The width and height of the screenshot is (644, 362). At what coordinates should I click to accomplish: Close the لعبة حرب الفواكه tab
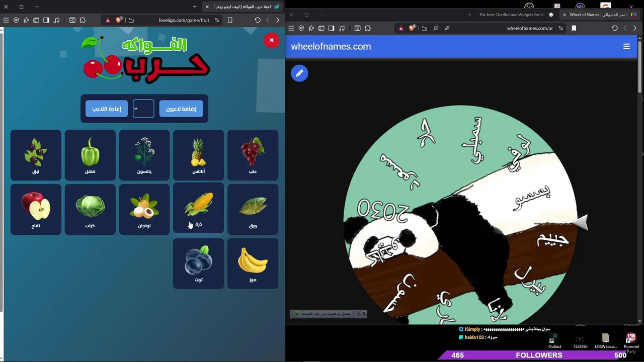click(207, 7)
